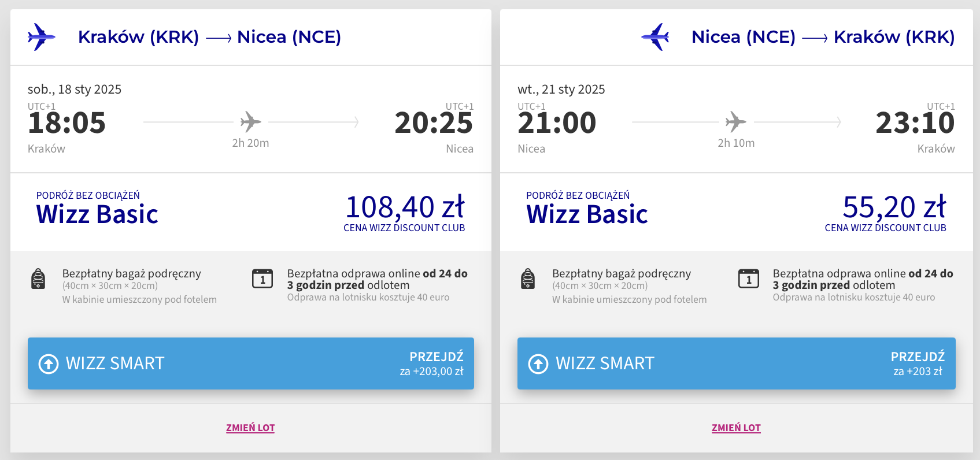Click the gray plane icon above 2h 10m

coord(735,122)
